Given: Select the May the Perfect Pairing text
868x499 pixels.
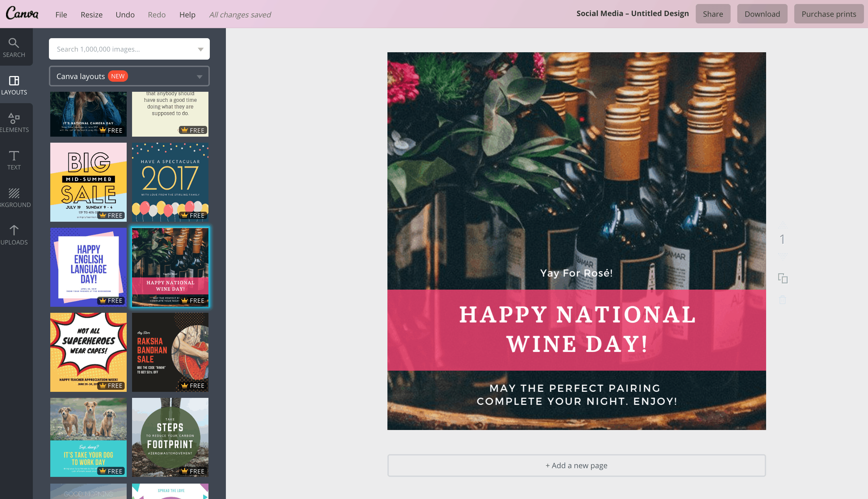Looking at the screenshot, I should click(577, 395).
